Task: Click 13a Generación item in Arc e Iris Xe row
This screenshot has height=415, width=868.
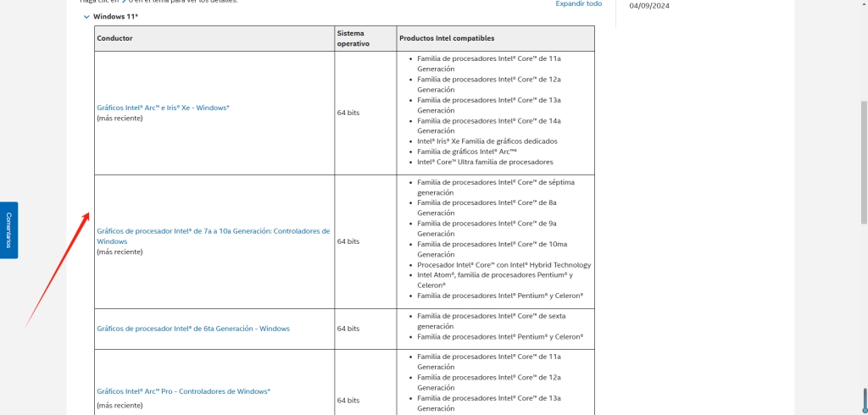Action: click(x=489, y=105)
